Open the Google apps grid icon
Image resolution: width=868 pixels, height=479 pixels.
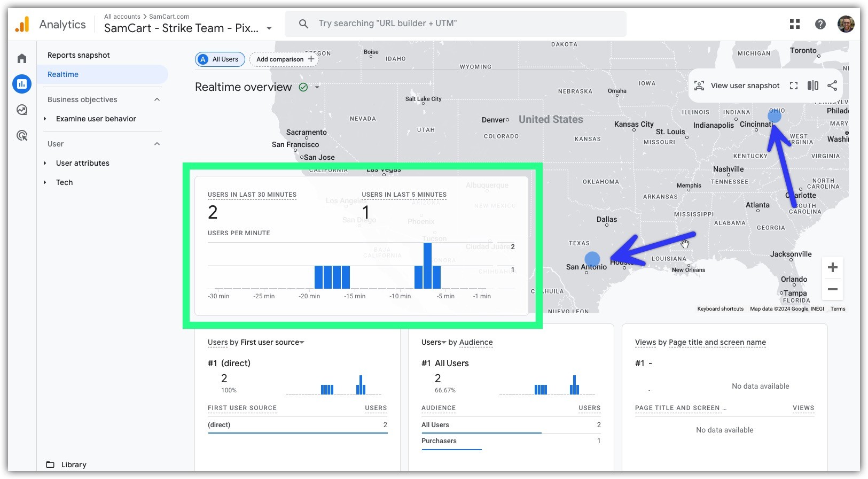tap(795, 24)
